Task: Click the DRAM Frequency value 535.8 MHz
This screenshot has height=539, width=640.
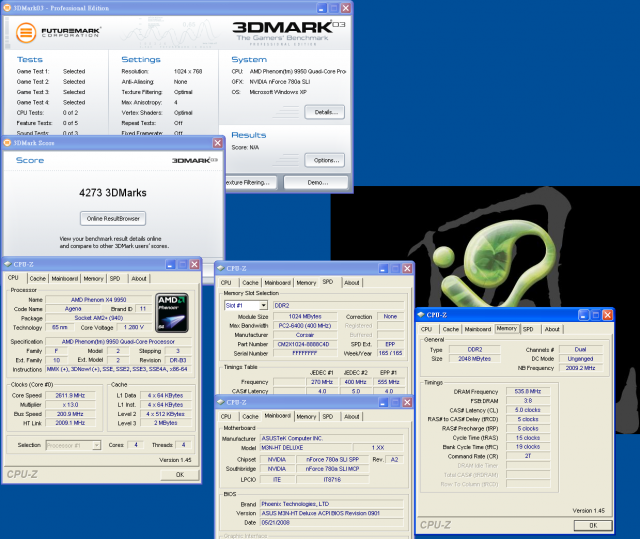Action: 528,391
